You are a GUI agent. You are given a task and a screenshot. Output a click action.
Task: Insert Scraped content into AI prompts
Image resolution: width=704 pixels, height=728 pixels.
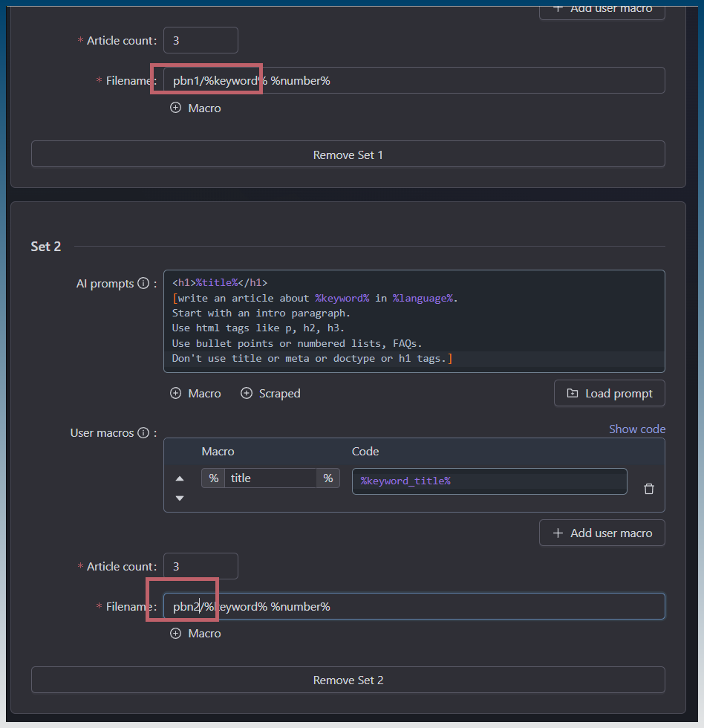270,394
